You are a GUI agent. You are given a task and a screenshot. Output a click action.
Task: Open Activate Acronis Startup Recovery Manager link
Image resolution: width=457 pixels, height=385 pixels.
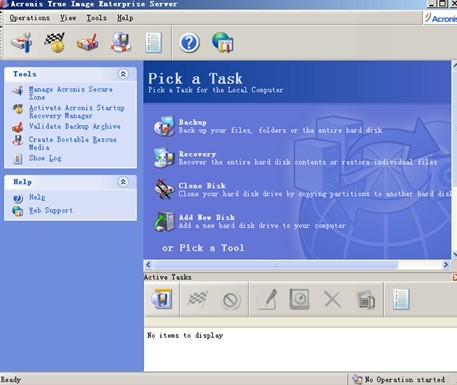(76, 112)
